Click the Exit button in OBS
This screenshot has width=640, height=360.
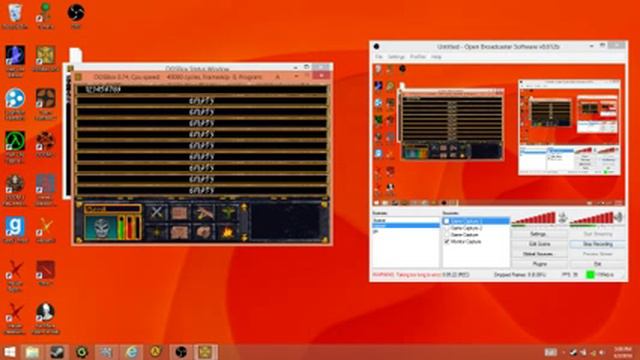(598, 264)
